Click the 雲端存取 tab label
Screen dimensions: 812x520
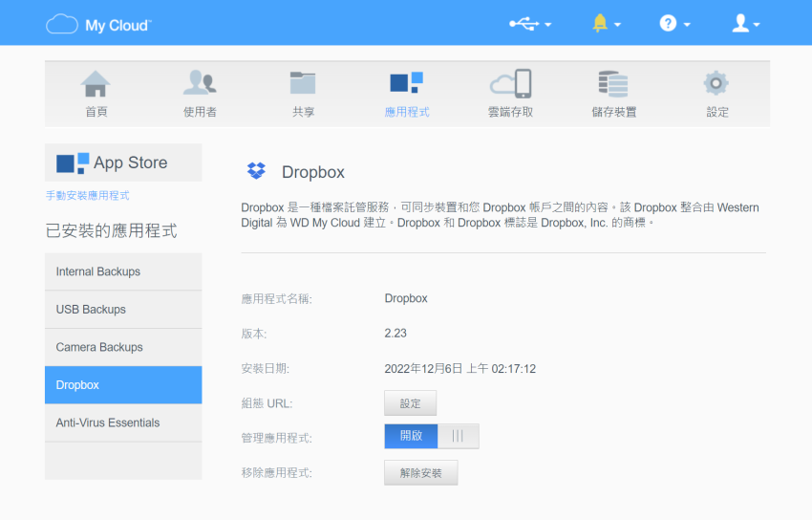(511, 112)
